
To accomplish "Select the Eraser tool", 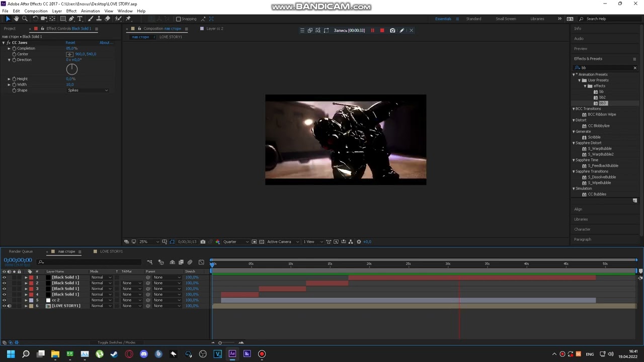I will pyautogui.click(x=107, y=19).
